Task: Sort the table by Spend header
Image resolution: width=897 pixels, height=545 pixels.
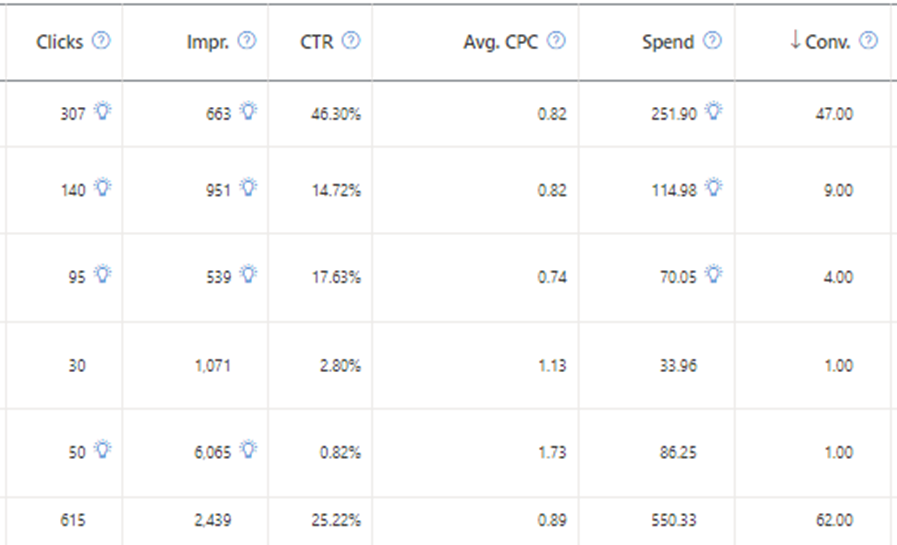Action: [667, 42]
